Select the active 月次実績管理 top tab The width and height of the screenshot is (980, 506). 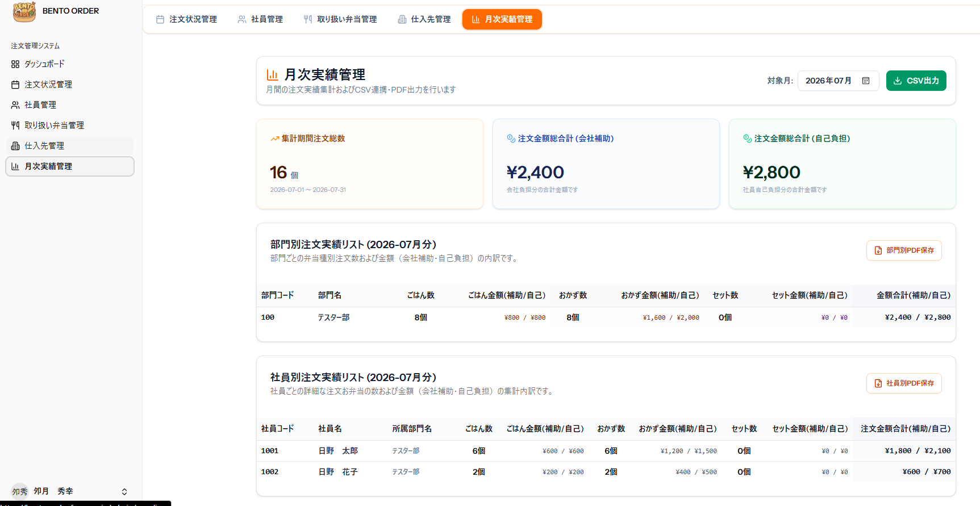[x=502, y=19]
